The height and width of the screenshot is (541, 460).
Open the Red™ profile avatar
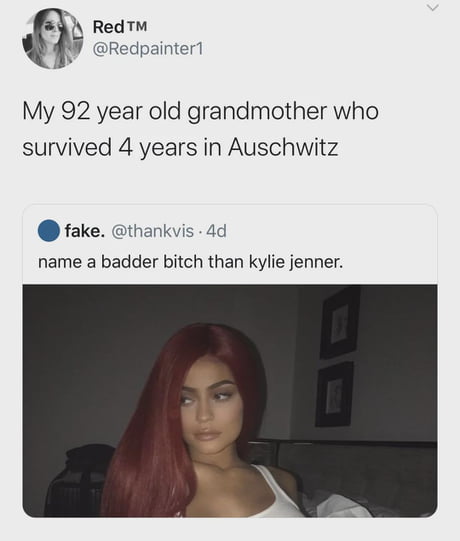tap(52, 38)
